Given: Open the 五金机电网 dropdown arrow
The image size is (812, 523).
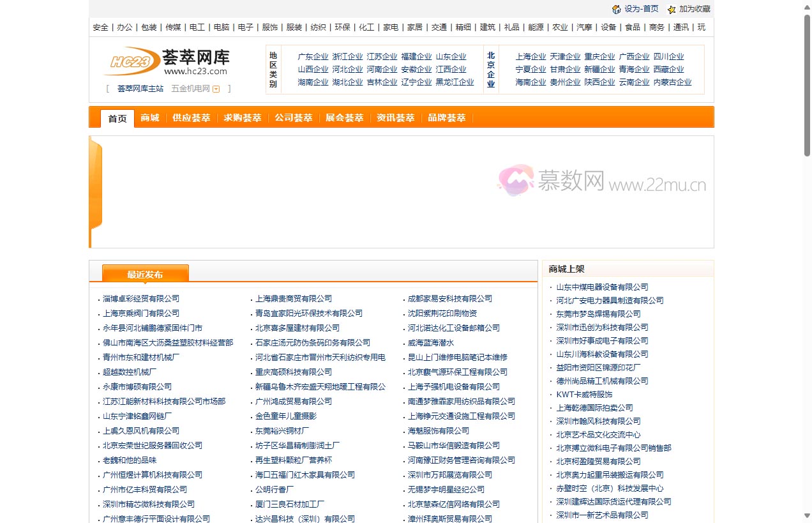Looking at the screenshot, I should [x=216, y=89].
